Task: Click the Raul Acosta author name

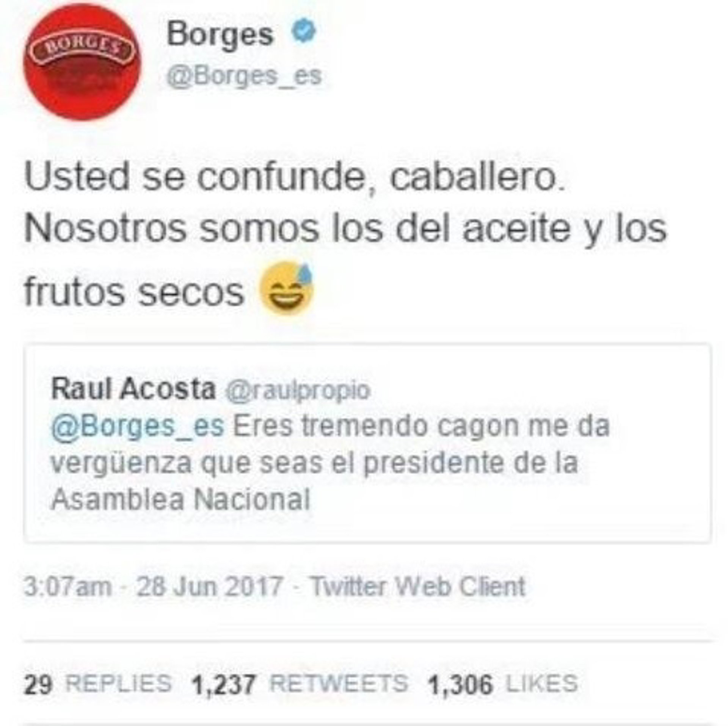Action: click(x=133, y=389)
